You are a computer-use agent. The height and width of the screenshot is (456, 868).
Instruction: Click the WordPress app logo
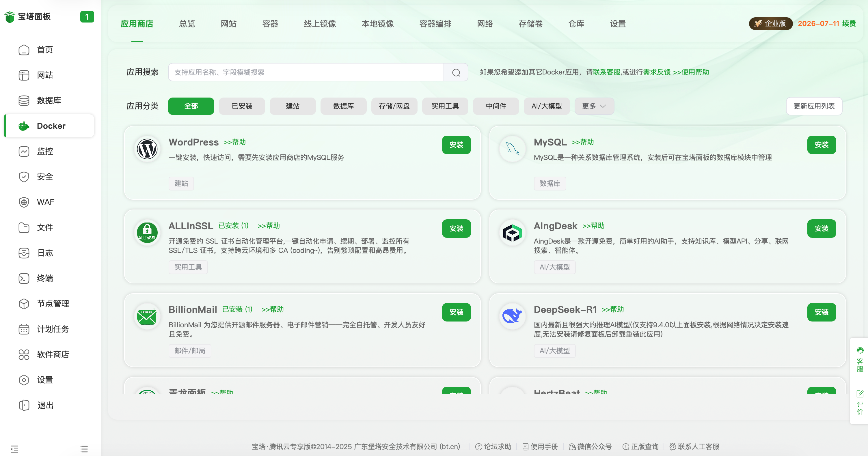point(147,149)
